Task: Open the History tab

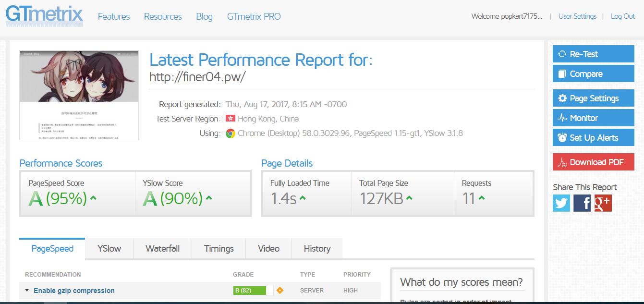Action: point(317,248)
